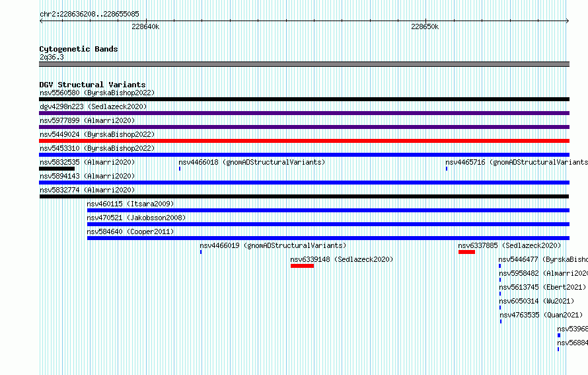Click the 228650k ruler tick label
Image resolution: width=588 pixels, height=375 pixels.
pos(425,26)
